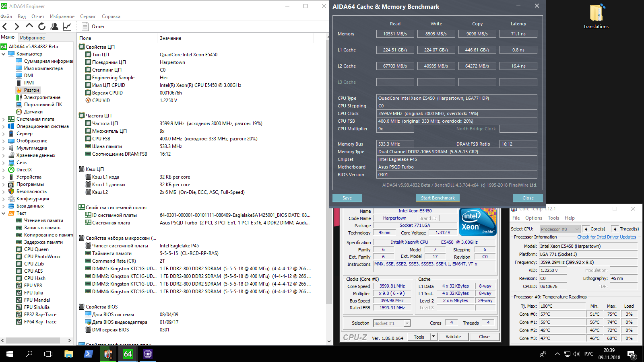Collapse the Компьютер tree node
The height and width of the screenshot is (362, 644).
[x=4, y=54]
